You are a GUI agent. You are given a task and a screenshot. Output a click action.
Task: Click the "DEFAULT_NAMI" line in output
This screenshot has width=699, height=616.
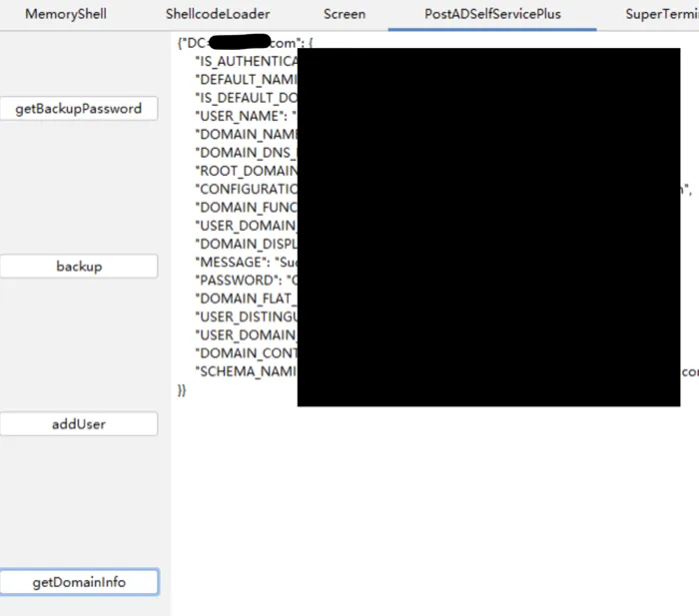point(247,79)
